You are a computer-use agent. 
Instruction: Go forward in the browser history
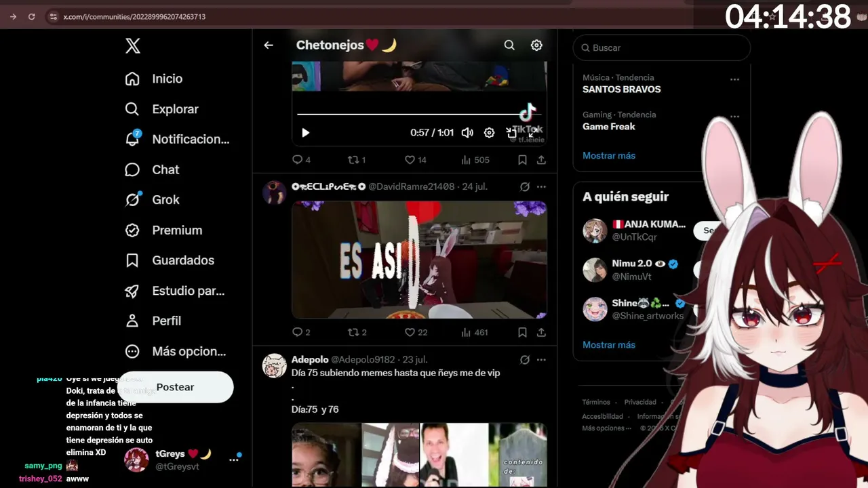[12, 16]
